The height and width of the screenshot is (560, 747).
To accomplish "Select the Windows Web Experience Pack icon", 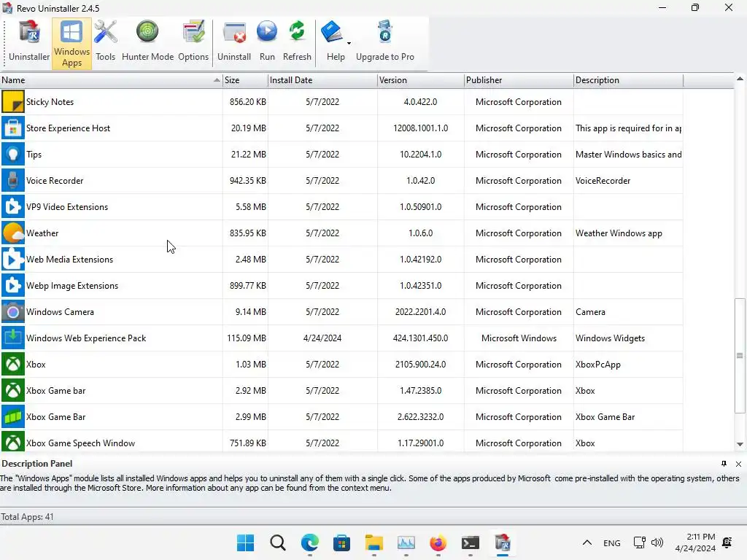I will [x=13, y=338].
